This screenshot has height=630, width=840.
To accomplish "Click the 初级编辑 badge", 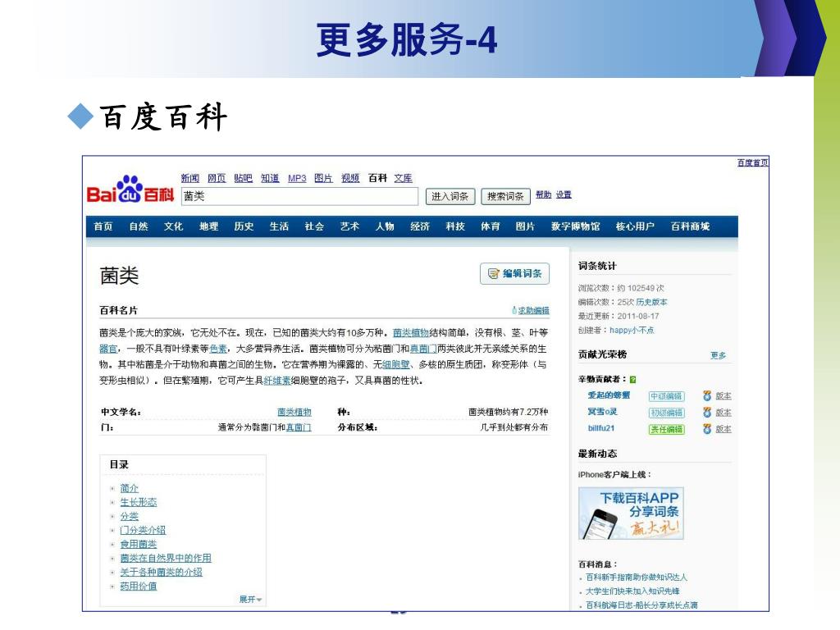I will click(666, 413).
